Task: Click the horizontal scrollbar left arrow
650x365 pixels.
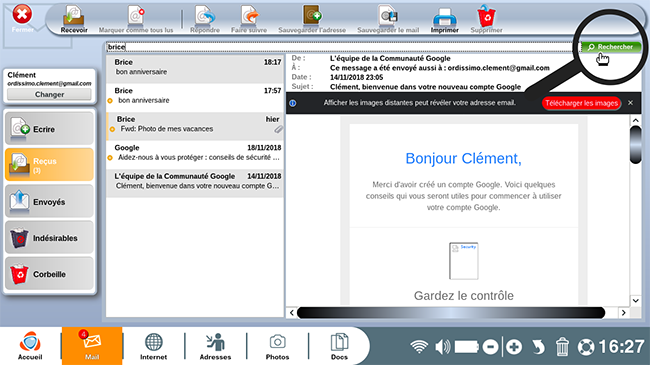Action: click(x=291, y=313)
